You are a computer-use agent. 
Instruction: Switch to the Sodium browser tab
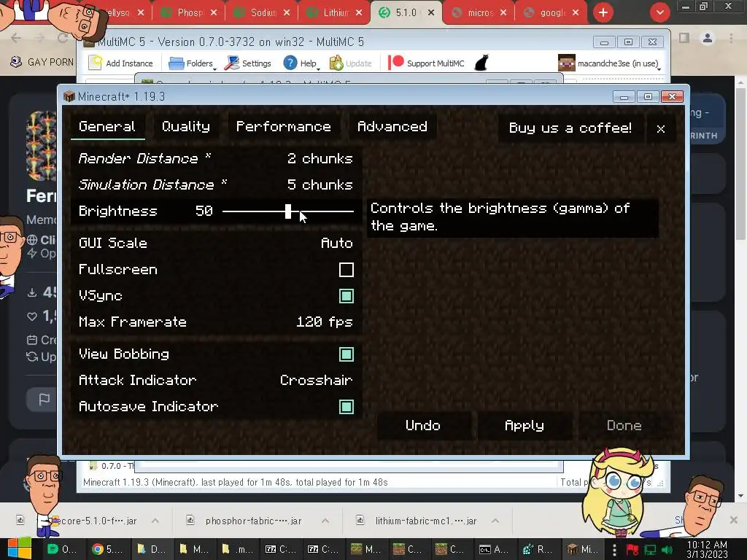263,13
